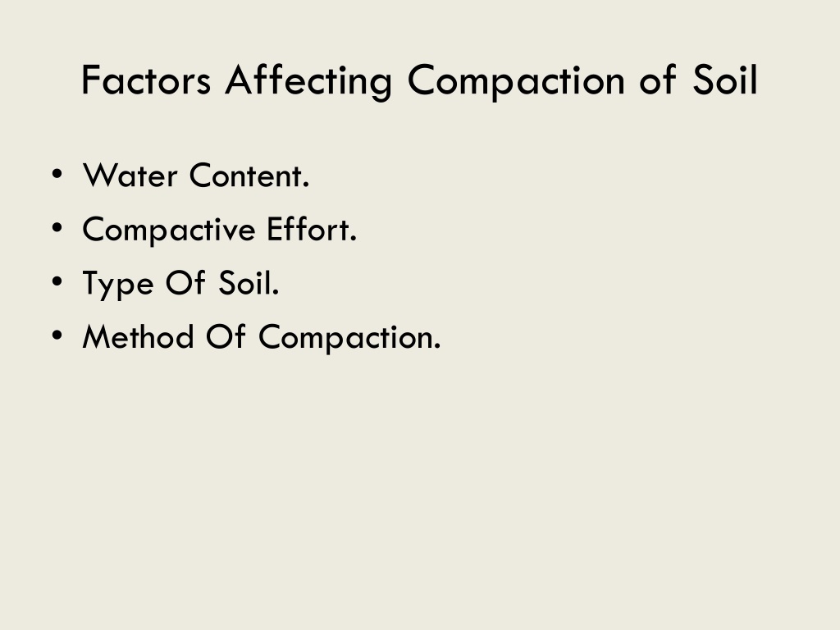Image resolution: width=840 pixels, height=630 pixels.
Task: Select the 'Water Content.' bullet text
Action: click(196, 176)
